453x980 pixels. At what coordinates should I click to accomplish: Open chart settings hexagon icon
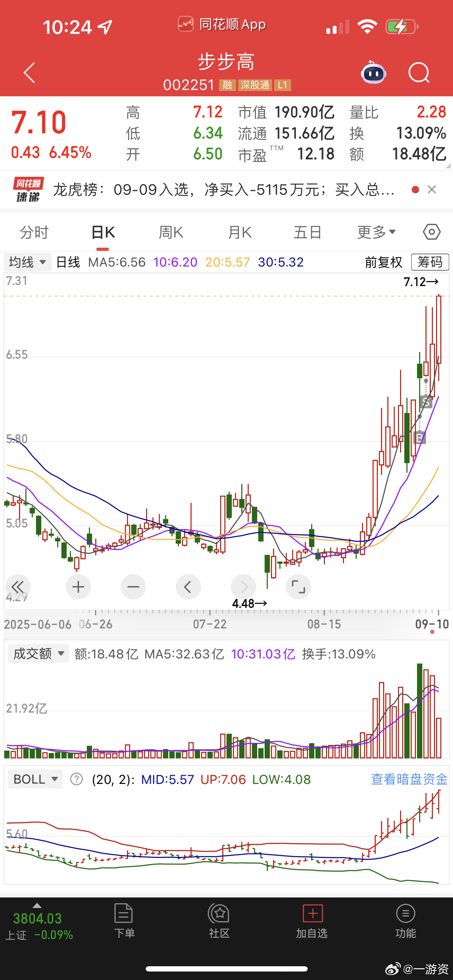tap(432, 232)
